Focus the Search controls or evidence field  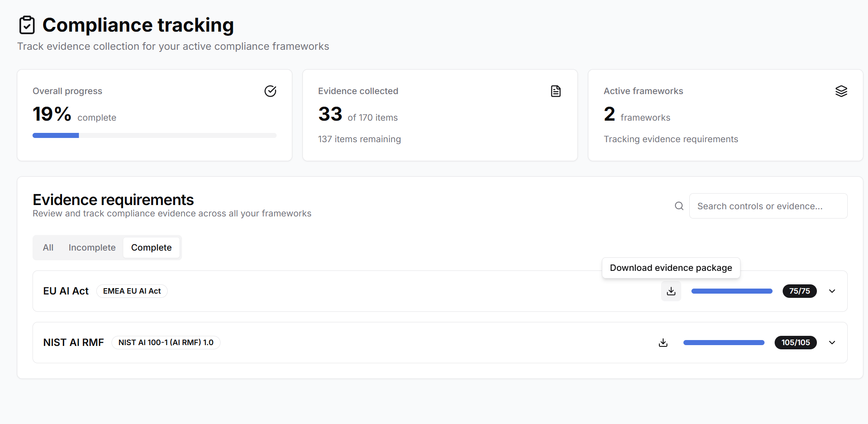point(768,206)
